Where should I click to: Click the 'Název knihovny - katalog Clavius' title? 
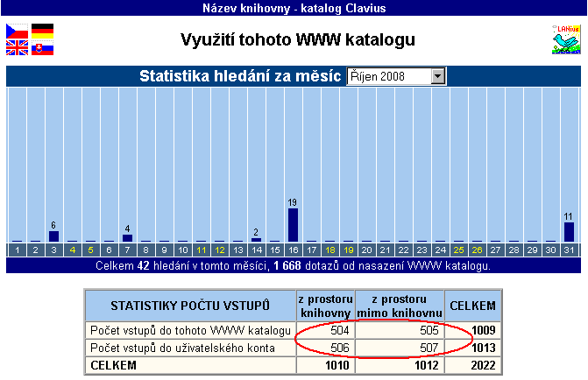(x=294, y=8)
